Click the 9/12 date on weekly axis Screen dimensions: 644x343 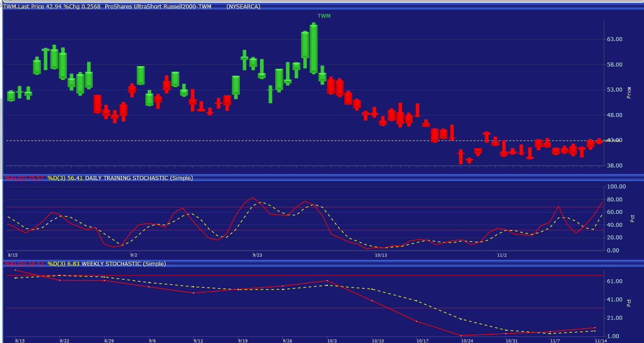198,340
